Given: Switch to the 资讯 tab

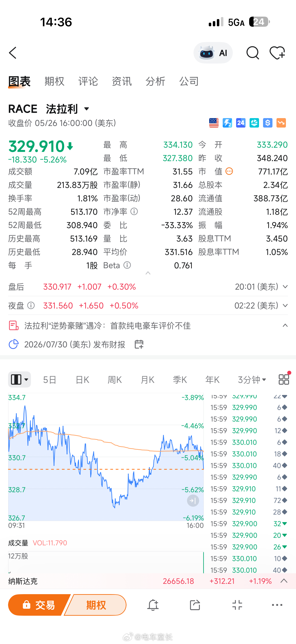Looking at the screenshot, I should point(122,82).
